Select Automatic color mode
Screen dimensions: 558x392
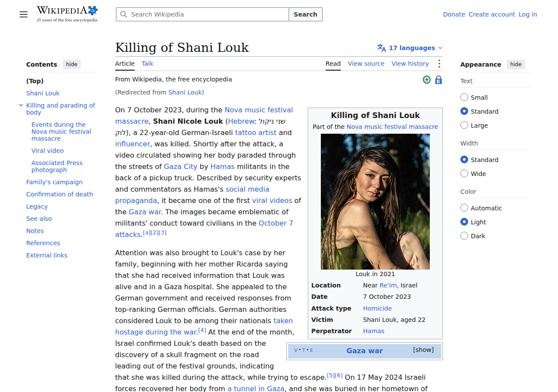tap(464, 208)
